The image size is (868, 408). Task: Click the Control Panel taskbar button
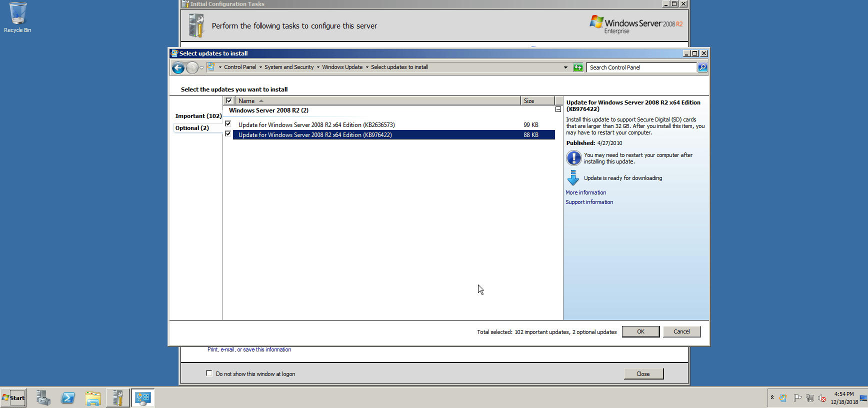(142, 398)
